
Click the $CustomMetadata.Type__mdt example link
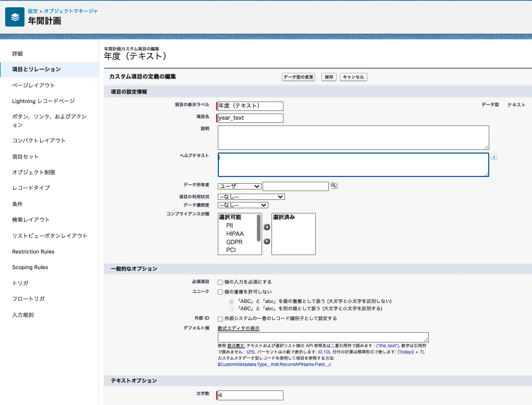[x=275, y=364]
